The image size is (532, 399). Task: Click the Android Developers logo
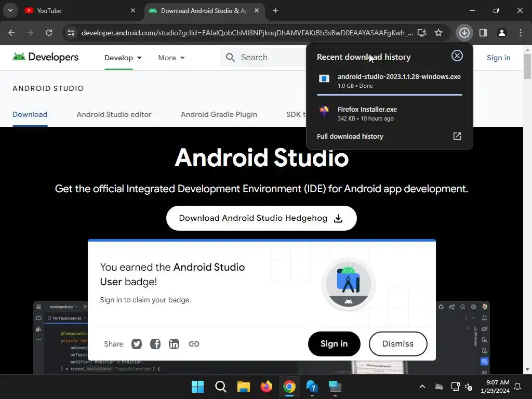point(46,57)
